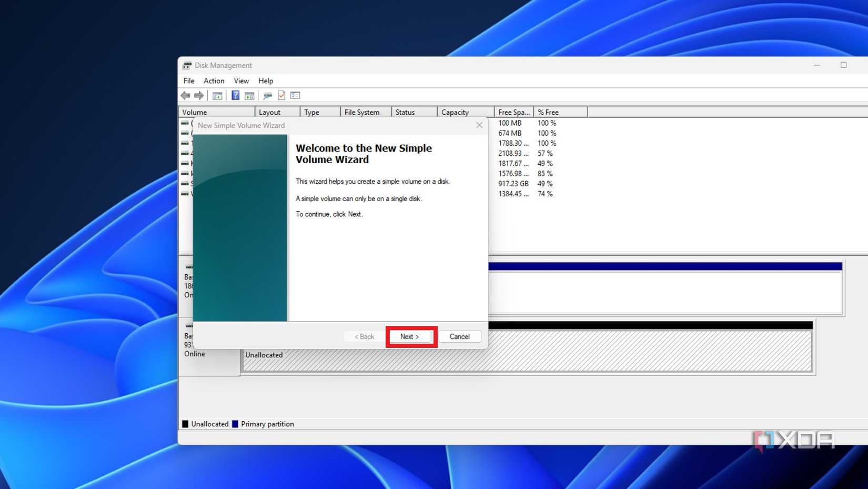Toggle the Action pane visibility

tap(249, 95)
